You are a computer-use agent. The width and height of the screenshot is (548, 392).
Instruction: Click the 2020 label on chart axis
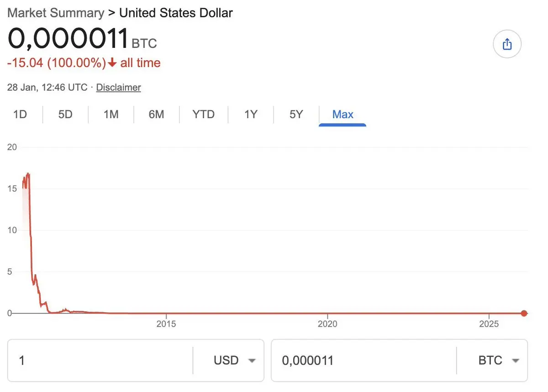point(327,324)
